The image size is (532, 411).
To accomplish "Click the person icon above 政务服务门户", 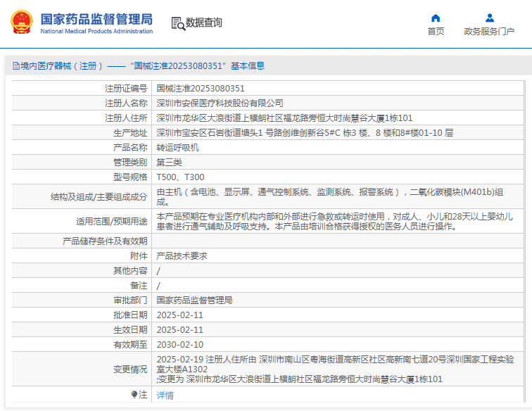I will 489,18.
